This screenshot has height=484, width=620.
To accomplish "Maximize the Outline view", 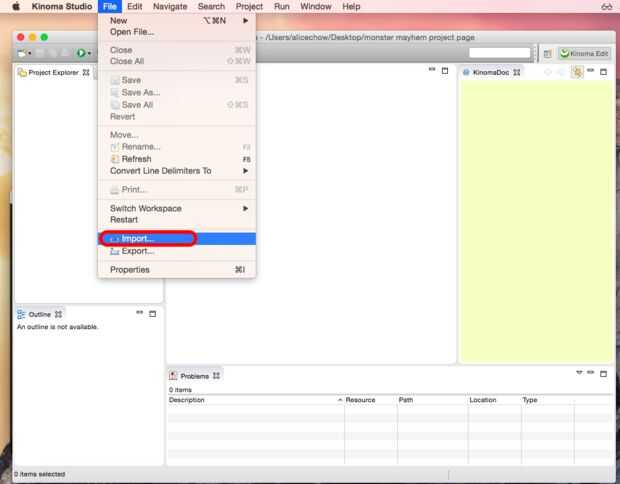I will pyautogui.click(x=153, y=314).
